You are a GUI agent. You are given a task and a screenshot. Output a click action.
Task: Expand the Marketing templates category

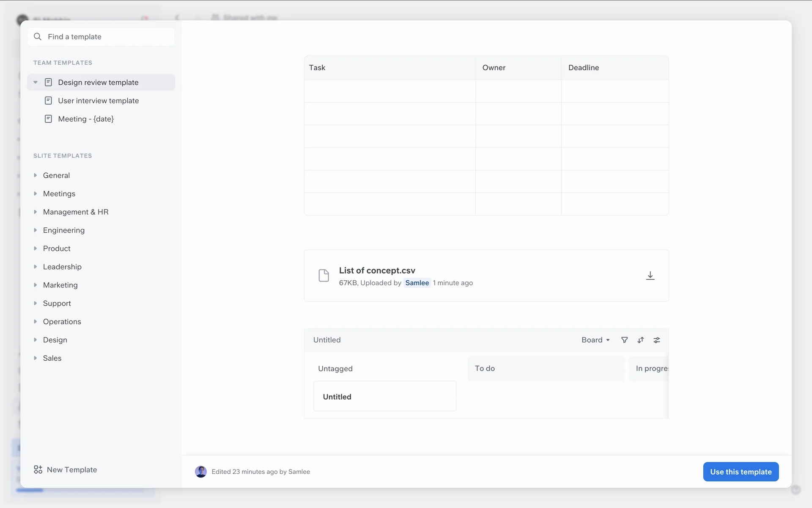(36, 285)
